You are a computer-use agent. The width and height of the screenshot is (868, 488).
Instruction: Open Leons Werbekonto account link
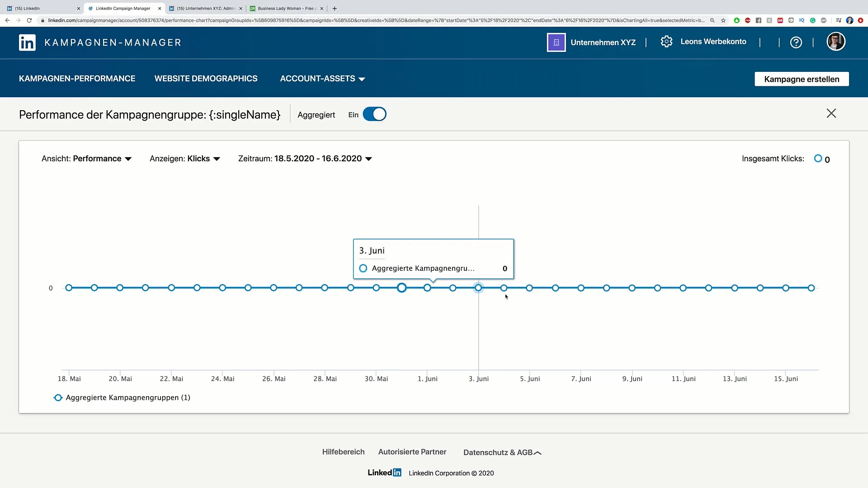point(713,42)
